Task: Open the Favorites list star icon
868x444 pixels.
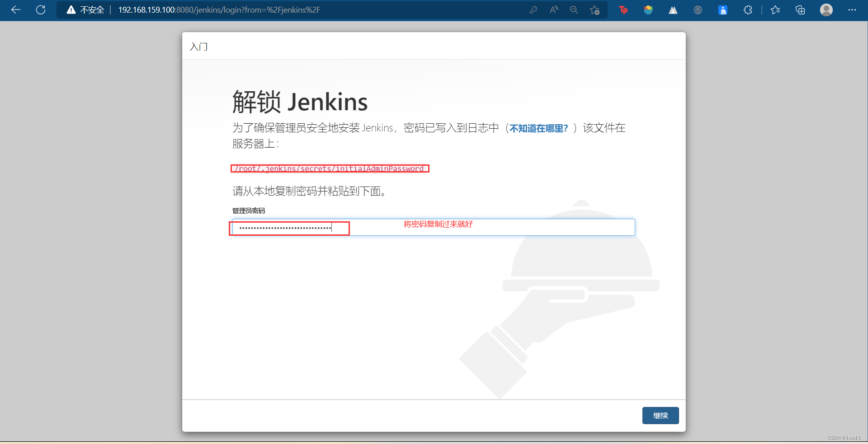Action: 775,10
